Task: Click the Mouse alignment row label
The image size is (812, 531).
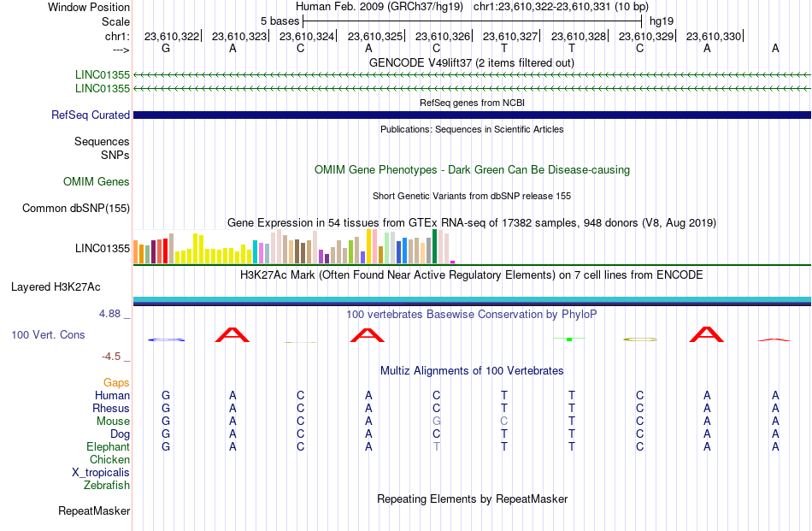Action: (113, 422)
